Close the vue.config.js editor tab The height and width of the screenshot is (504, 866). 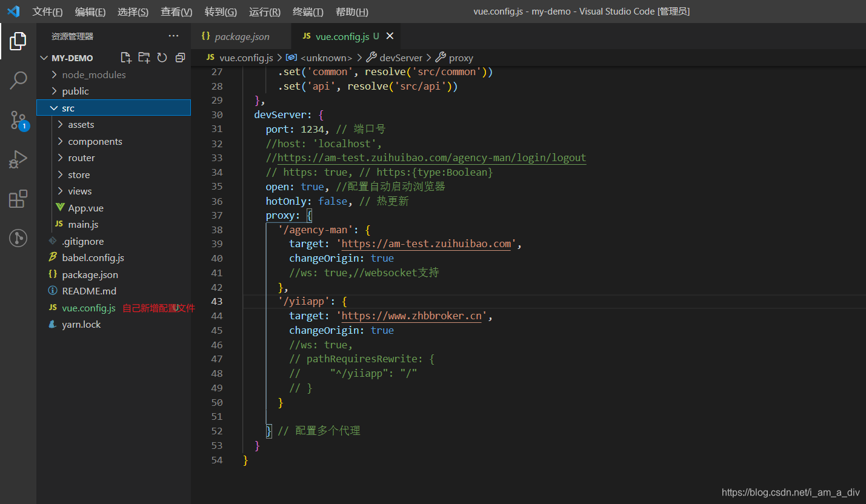tap(390, 36)
